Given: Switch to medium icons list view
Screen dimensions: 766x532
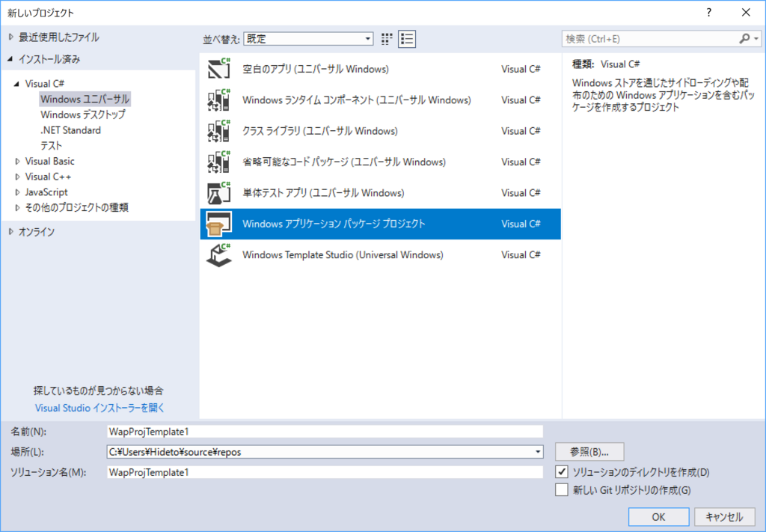Looking at the screenshot, I should coord(407,39).
